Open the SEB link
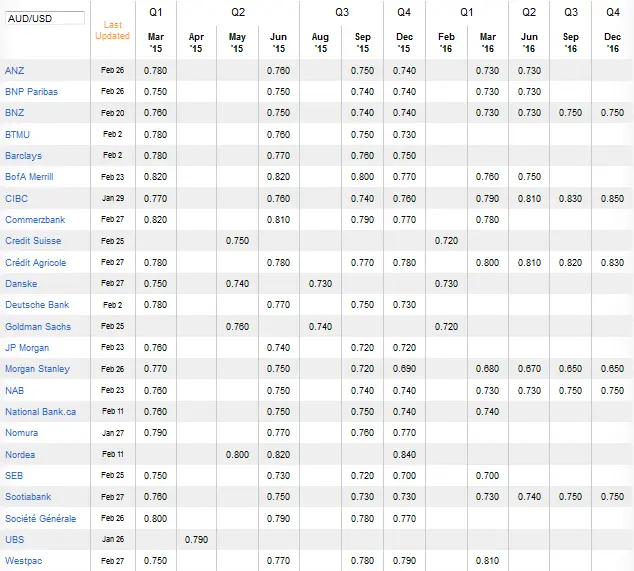The height and width of the screenshot is (571, 634). tap(14, 476)
